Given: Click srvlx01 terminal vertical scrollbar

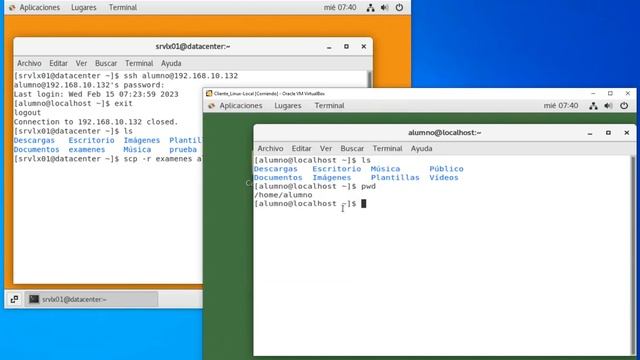Looking at the screenshot, I should [370, 80].
